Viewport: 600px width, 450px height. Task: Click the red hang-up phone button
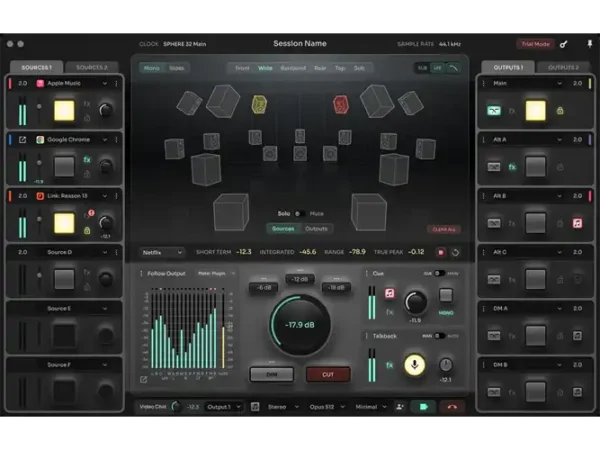click(x=452, y=407)
